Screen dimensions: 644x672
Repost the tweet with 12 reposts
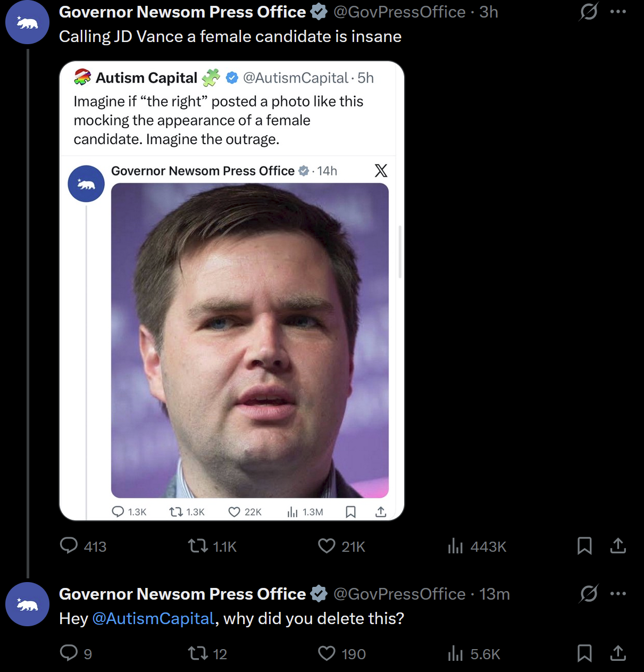pyautogui.click(x=198, y=653)
